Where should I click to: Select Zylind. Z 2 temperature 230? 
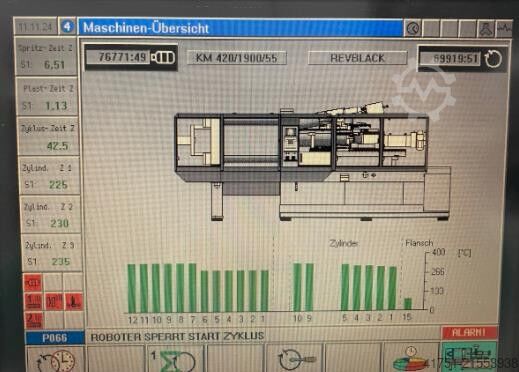tap(51, 215)
